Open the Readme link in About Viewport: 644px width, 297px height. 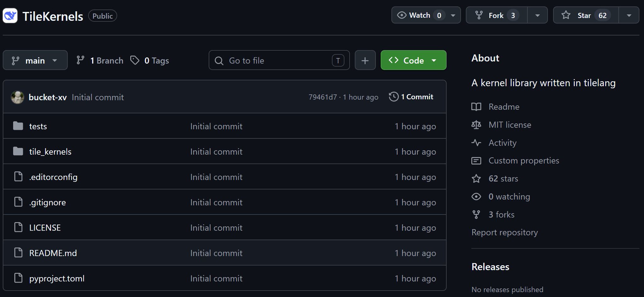click(x=504, y=107)
